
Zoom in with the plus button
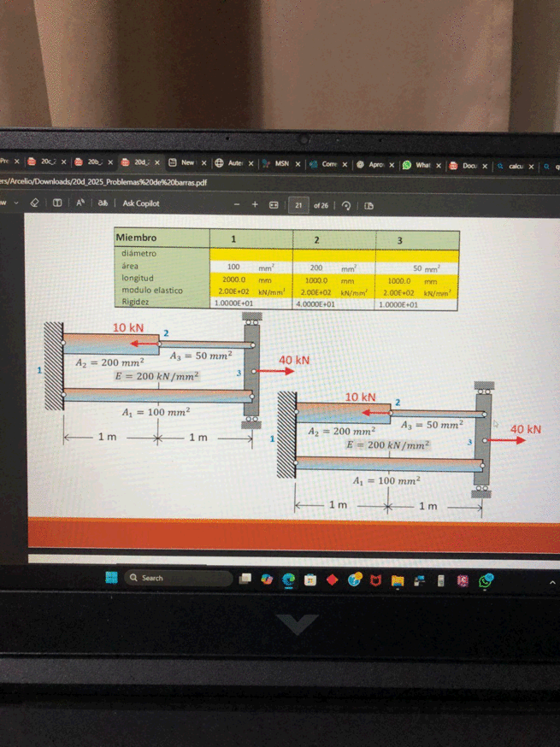[x=255, y=204]
